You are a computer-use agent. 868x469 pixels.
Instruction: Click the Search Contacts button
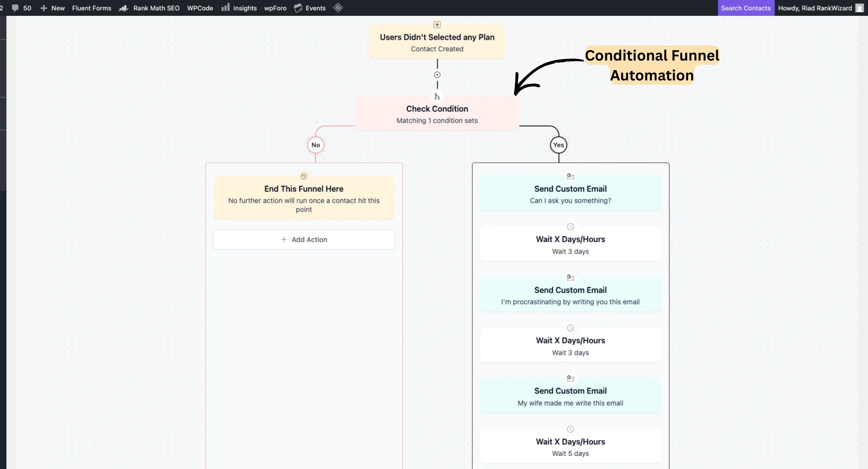(x=745, y=8)
